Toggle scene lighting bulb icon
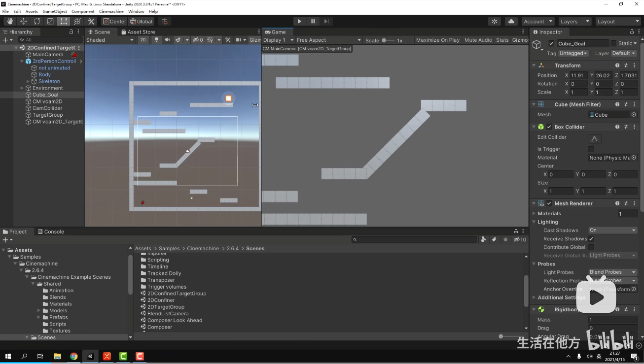The height and width of the screenshot is (364, 644). tap(157, 40)
